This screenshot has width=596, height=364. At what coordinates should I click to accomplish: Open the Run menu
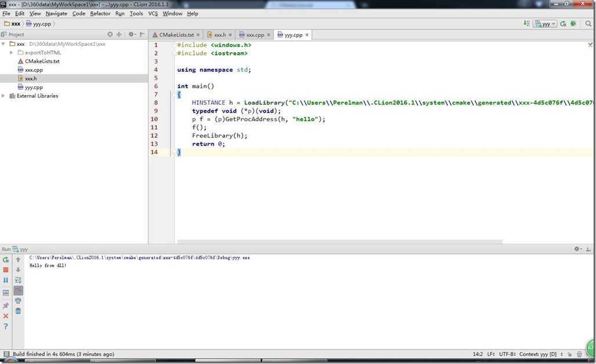(120, 13)
